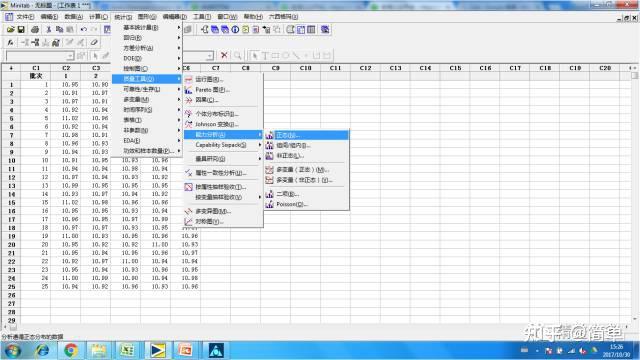Click row header 26
The image size is (640, 360).
pyautogui.click(x=11, y=295)
